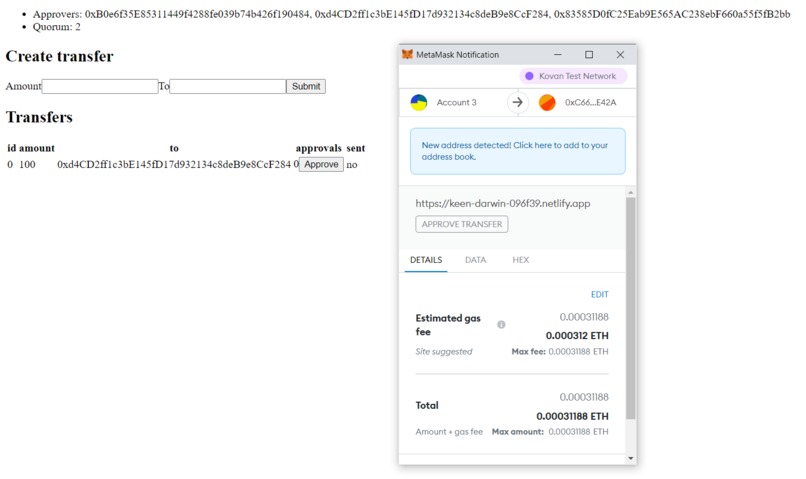Click the transfer recipient address in table
This screenshot has height=479, width=806.
click(x=174, y=164)
